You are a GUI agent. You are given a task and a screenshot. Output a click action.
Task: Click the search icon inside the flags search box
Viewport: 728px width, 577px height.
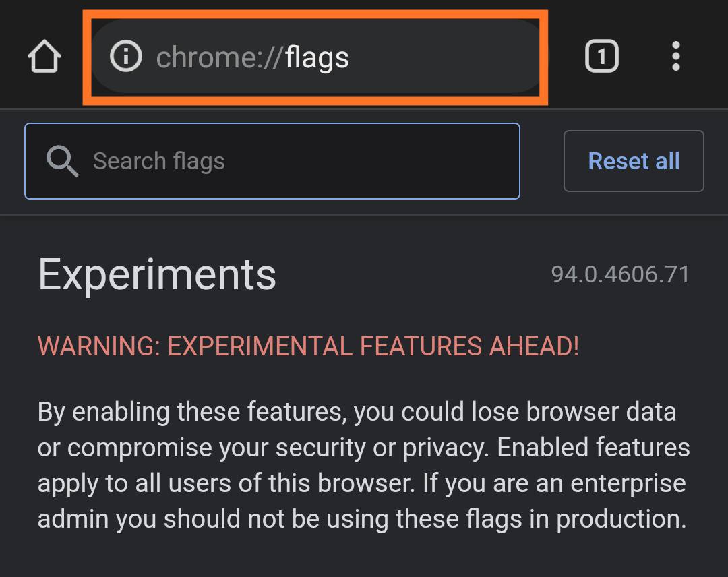pyautogui.click(x=63, y=161)
